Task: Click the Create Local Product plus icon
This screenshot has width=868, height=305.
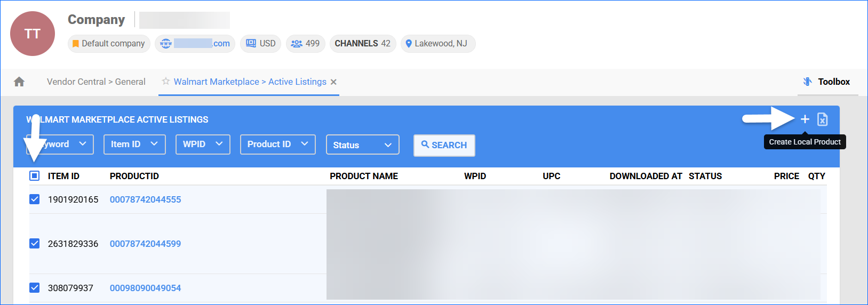Action: [x=805, y=119]
